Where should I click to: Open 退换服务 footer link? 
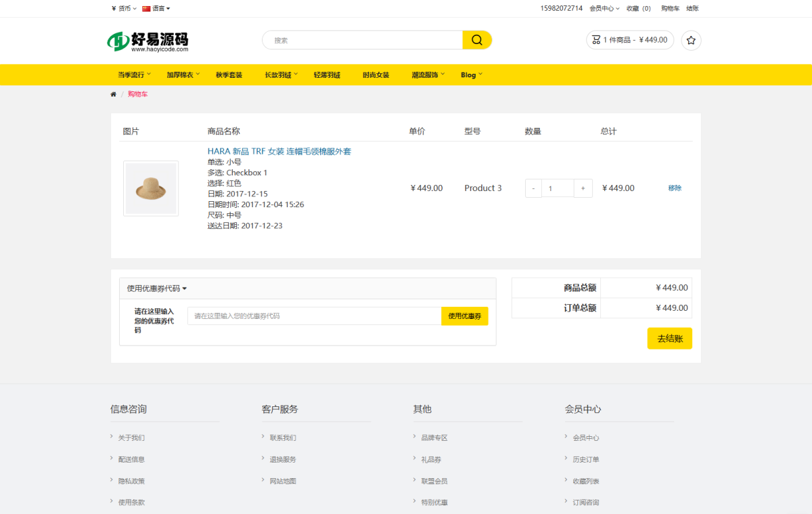(x=283, y=459)
